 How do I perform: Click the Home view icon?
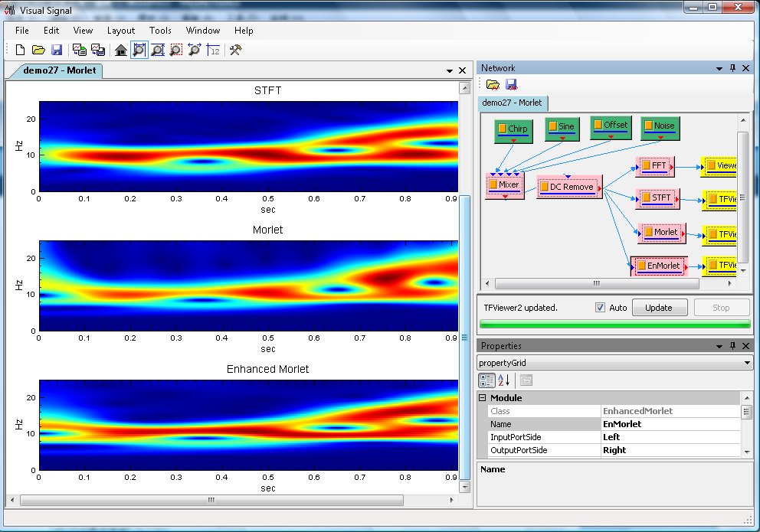(x=121, y=50)
